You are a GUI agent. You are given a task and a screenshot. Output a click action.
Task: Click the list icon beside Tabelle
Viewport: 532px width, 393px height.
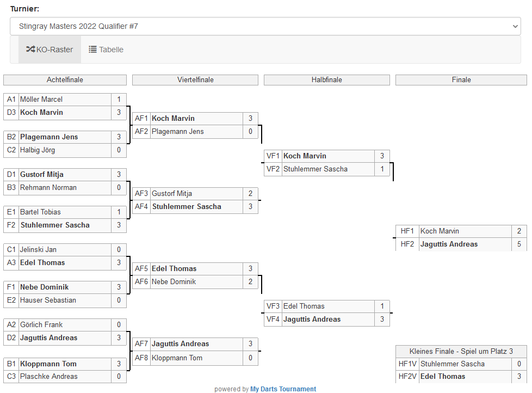pos(93,50)
